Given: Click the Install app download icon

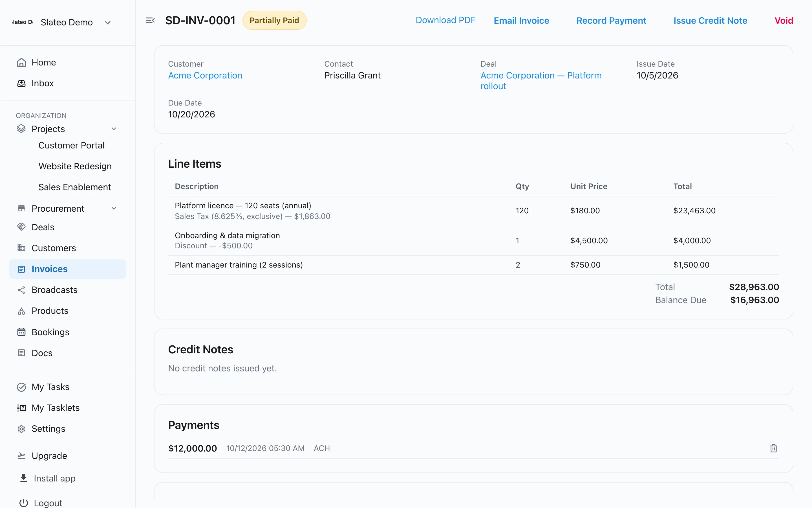Looking at the screenshot, I should 23,478.
